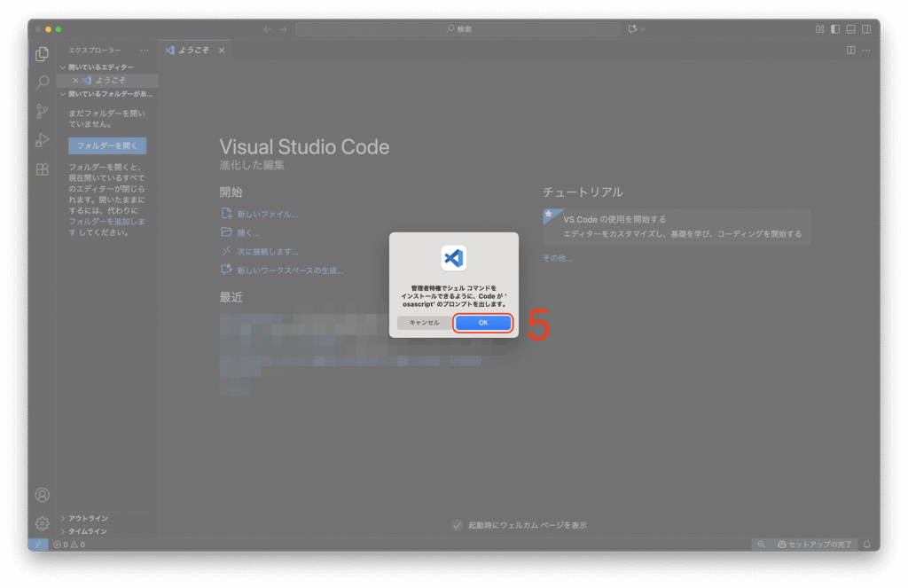The image size is (908, 588).
Task: Click キャンセル in the dialog
Action: [x=424, y=323]
